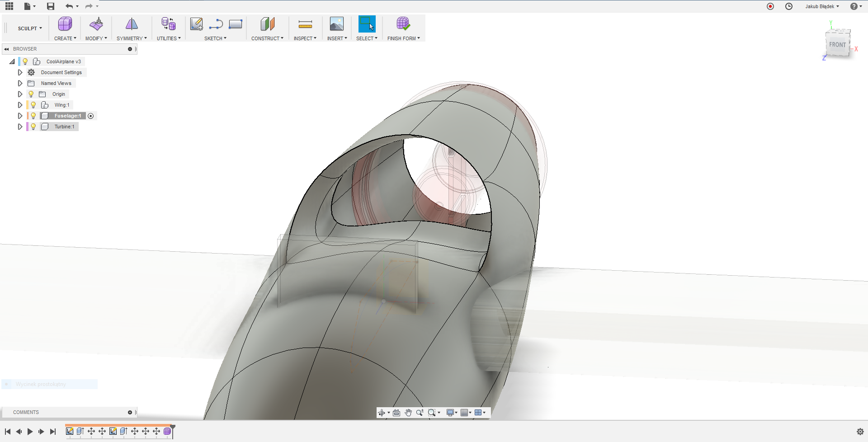Image resolution: width=868 pixels, height=442 pixels.
Task: Open the SYMMETRY menu
Action: click(x=132, y=38)
